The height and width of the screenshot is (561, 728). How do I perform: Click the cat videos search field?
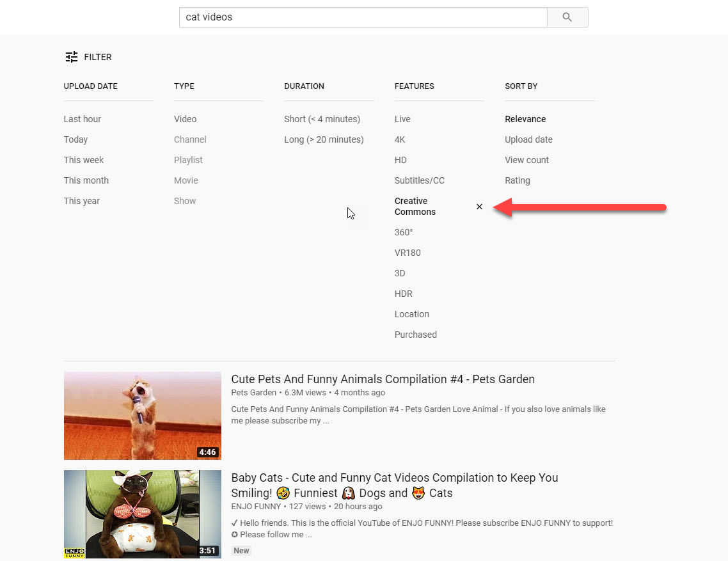click(x=363, y=17)
